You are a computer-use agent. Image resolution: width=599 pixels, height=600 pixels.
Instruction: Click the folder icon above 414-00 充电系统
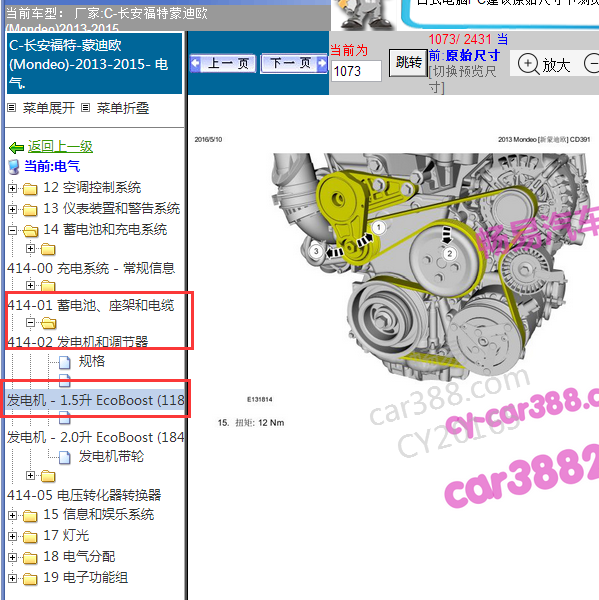click(48, 249)
